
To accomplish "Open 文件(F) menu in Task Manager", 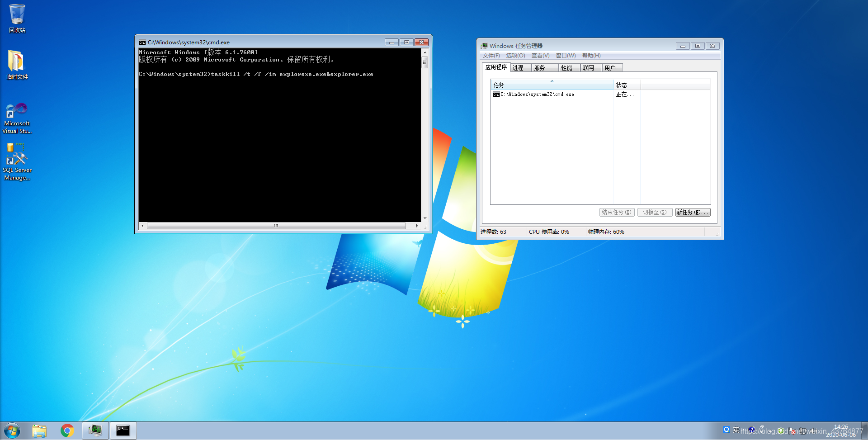I will 491,56.
